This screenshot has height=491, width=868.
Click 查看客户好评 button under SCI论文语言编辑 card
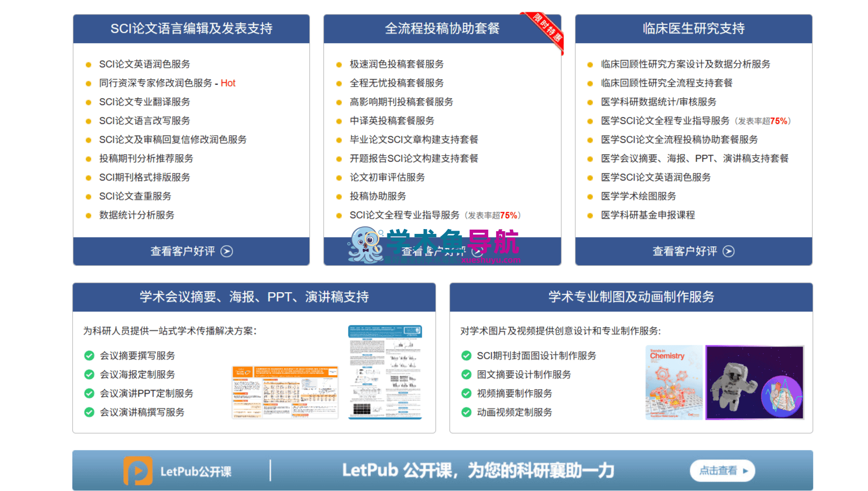[x=191, y=251]
